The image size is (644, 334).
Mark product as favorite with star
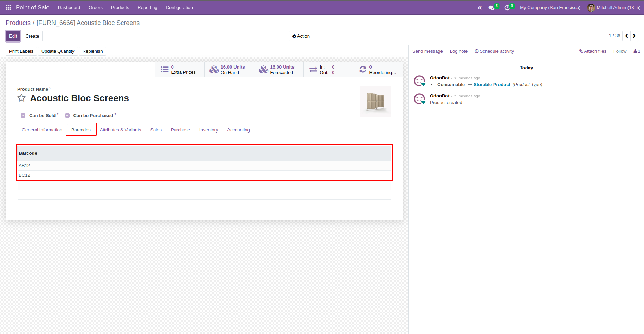21,98
